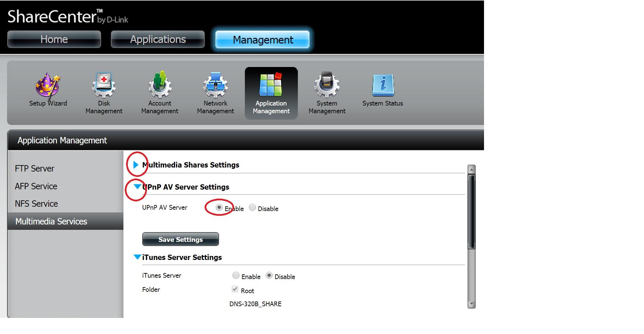
Task: Expand Multimedia Shares Settings section
Action: (136, 165)
